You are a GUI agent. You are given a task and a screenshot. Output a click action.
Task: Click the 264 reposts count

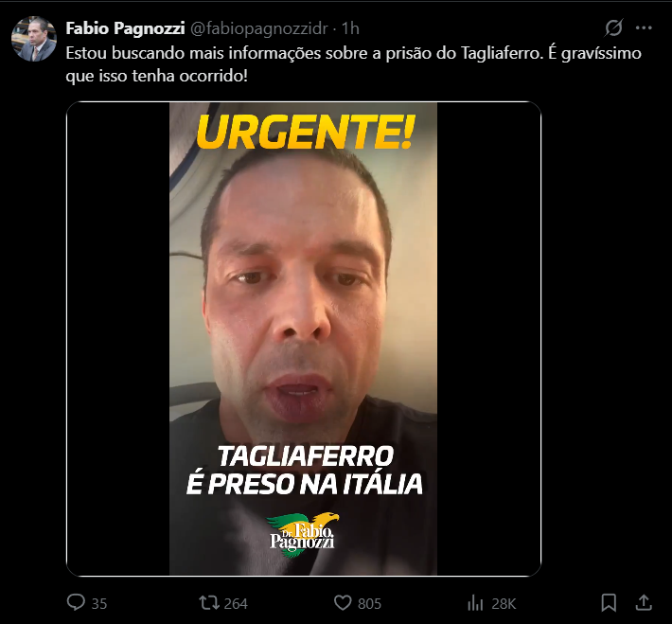pyautogui.click(x=236, y=604)
